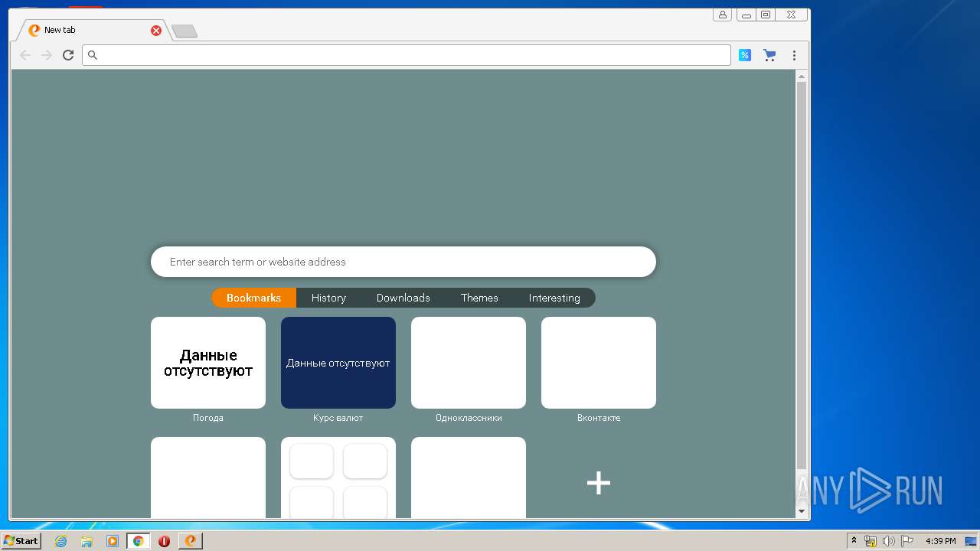Open Opera from the taskbar
This screenshot has width=980, height=551.
164,541
